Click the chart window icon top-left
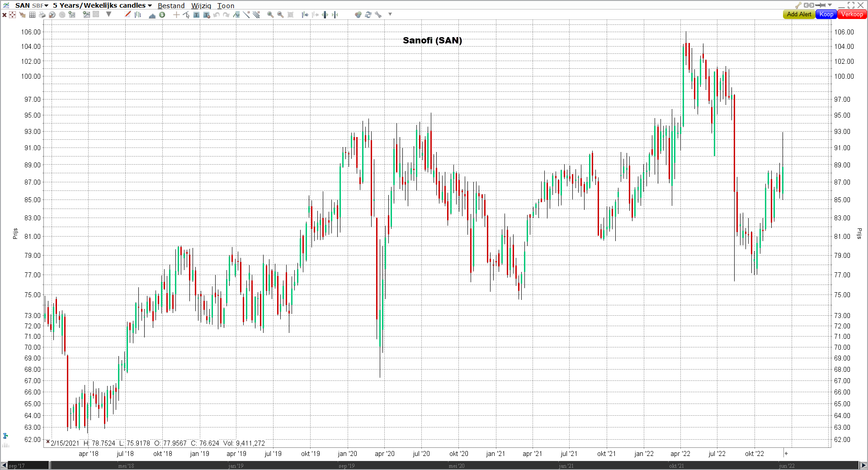Viewport: 868px width, 470px height. (6, 5)
